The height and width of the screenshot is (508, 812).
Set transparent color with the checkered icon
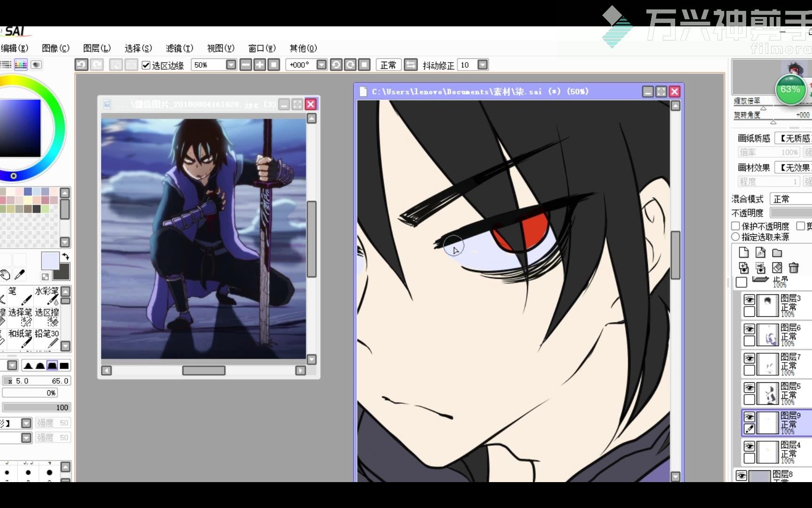pos(45,277)
